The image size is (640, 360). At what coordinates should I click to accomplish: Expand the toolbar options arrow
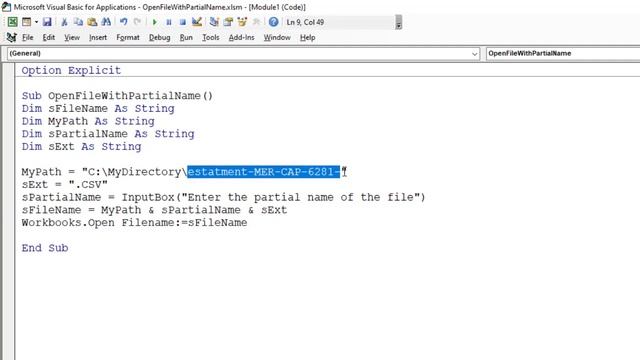(399, 22)
